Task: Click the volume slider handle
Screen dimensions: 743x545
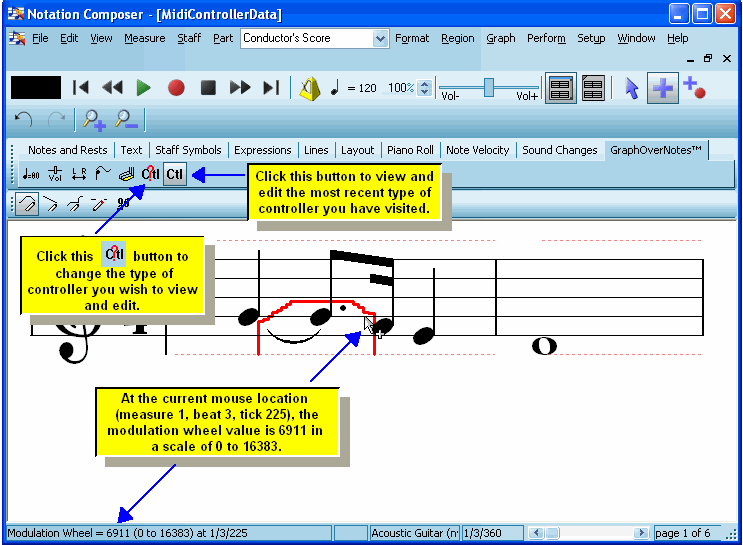Action: (x=489, y=87)
